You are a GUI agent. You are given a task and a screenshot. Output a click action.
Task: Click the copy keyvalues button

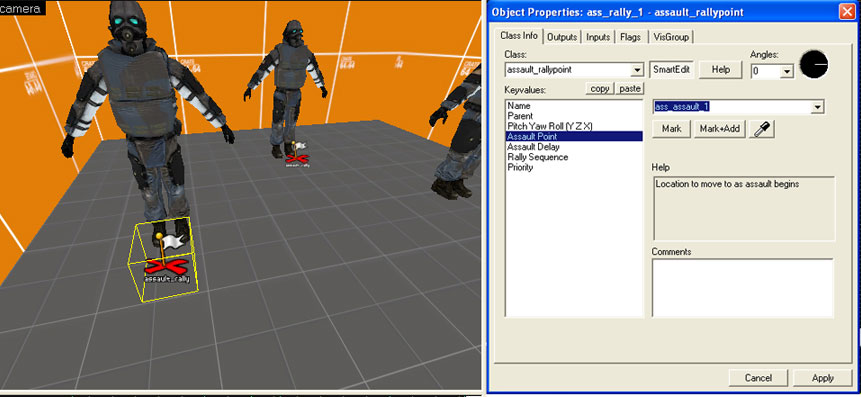pyautogui.click(x=600, y=88)
